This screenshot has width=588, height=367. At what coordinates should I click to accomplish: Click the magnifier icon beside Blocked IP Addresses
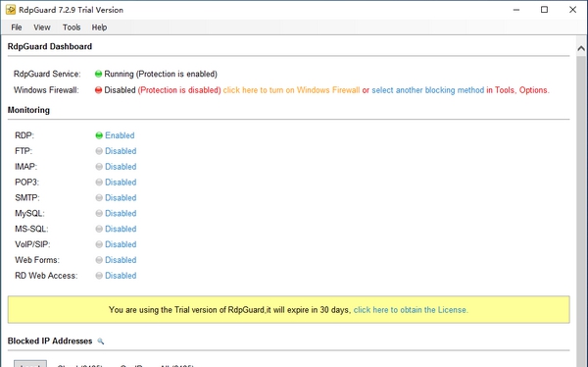[101, 341]
